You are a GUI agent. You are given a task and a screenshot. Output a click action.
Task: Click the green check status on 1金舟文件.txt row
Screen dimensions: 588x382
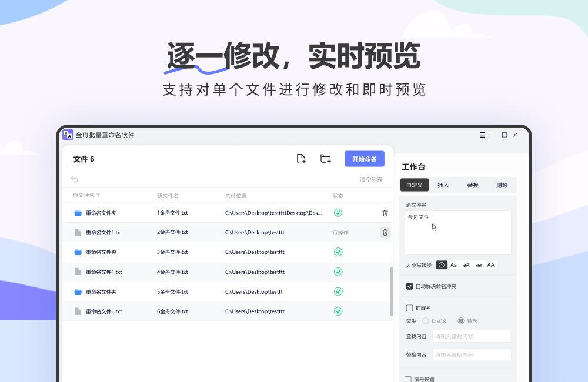click(x=338, y=213)
